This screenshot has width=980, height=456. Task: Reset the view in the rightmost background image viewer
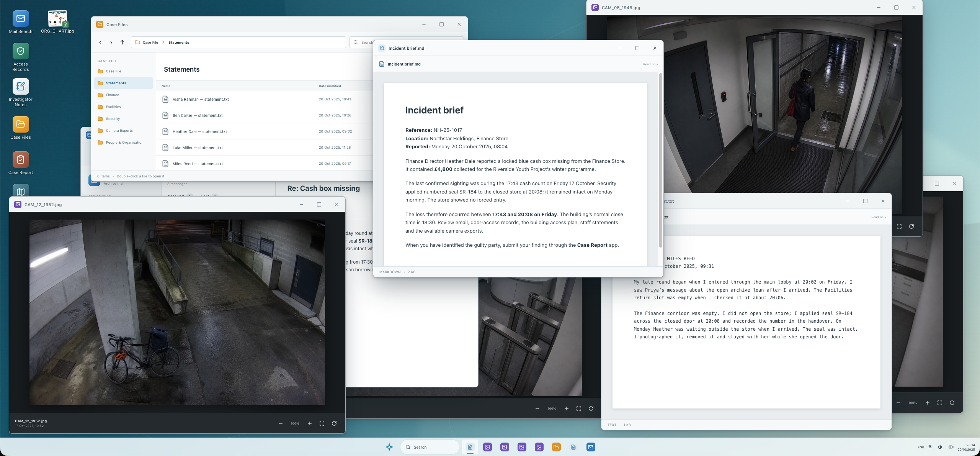(952, 403)
